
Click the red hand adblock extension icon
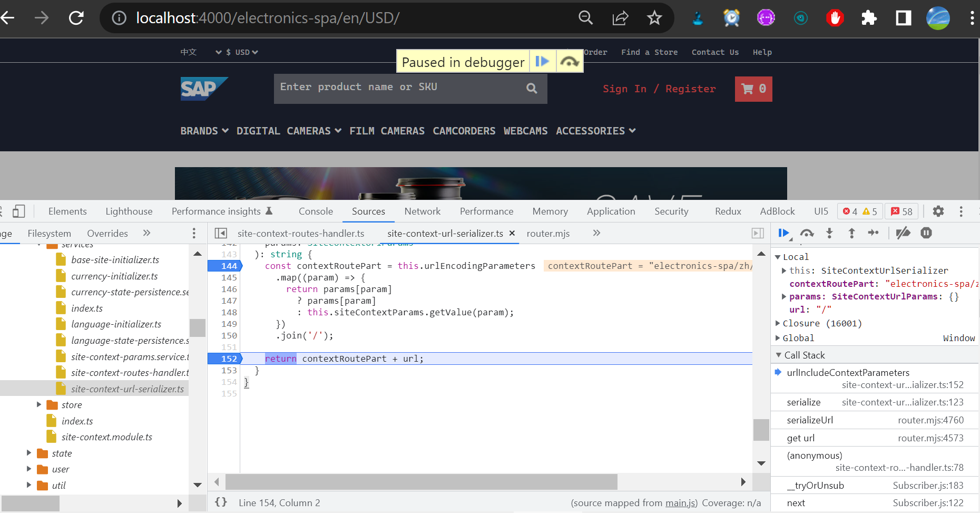835,18
